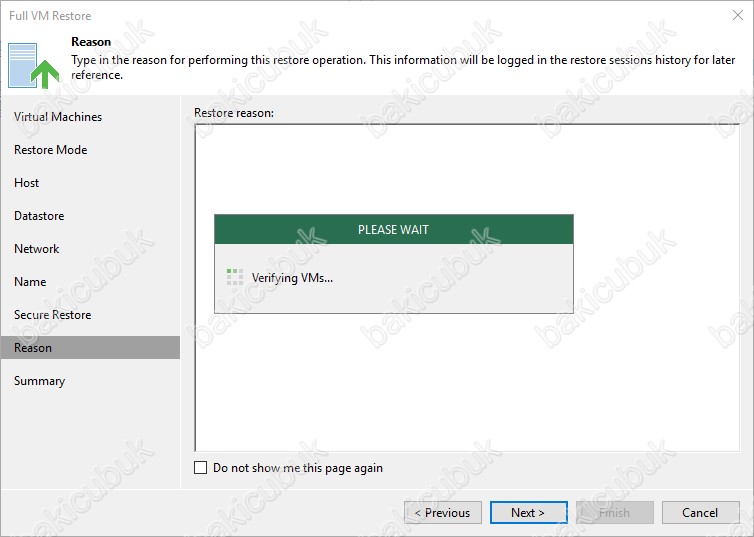Select the Host step in the sidebar

[27, 183]
